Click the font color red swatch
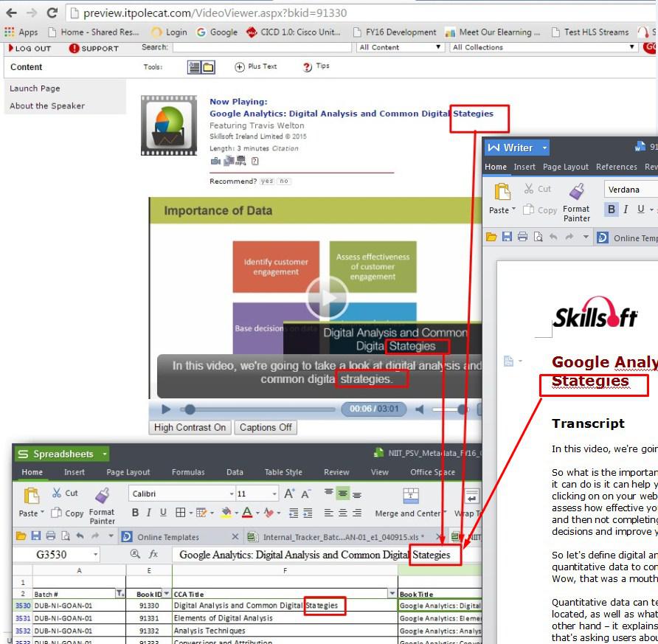Screen dimensions: 658x644 247,513
